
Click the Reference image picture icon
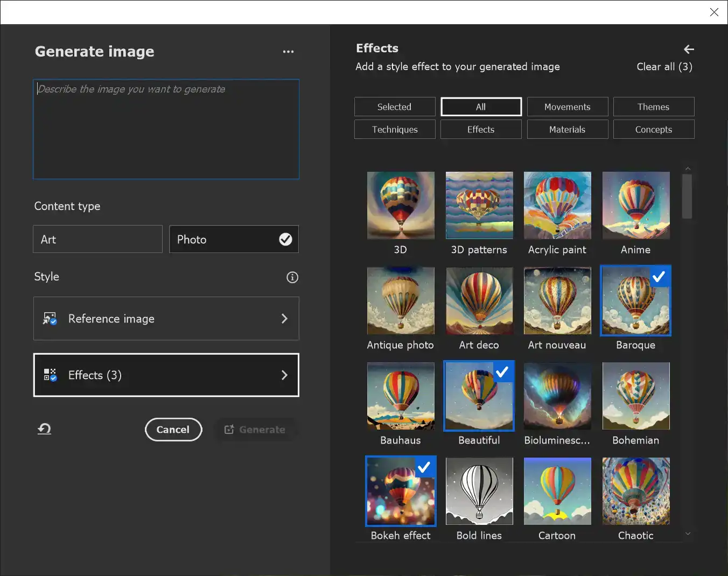pyautogui.click(x=48, y=319)
